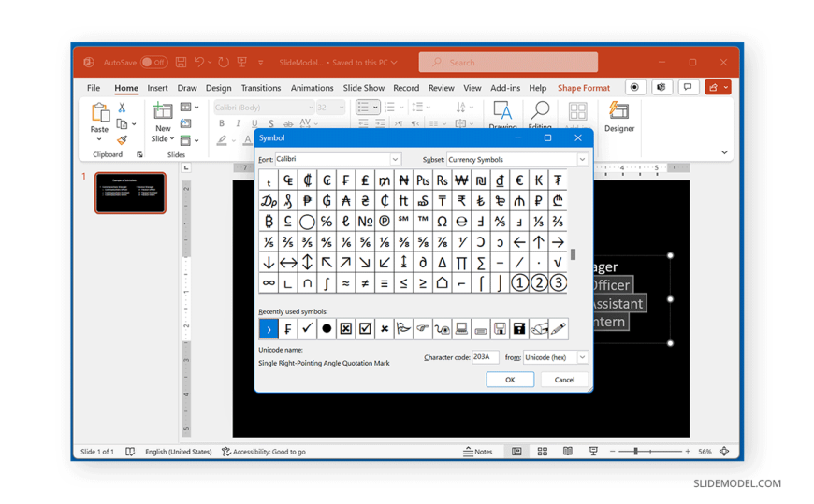
Task: Click the 56% zoom level
Action: pyautogui.click(x=705, y=452)
